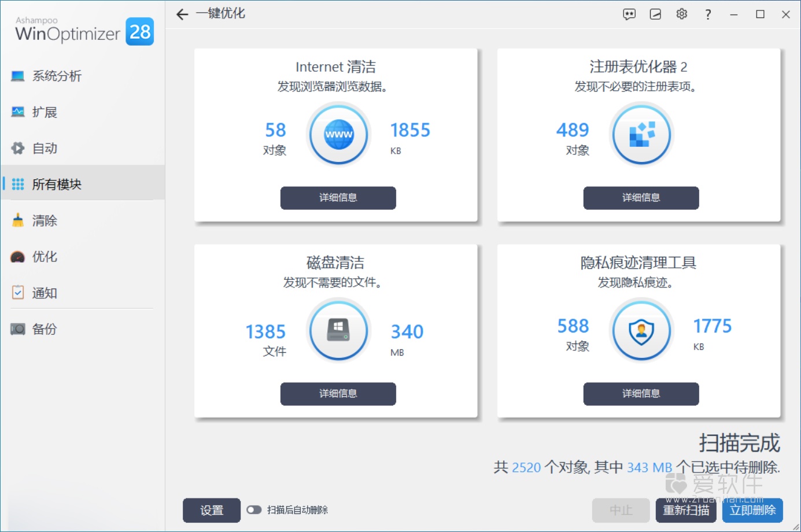This screenshot has width=801, height=532.
Task: Open the 优化 speedometer icon in sidebar
Action: [x=43, y=257]
